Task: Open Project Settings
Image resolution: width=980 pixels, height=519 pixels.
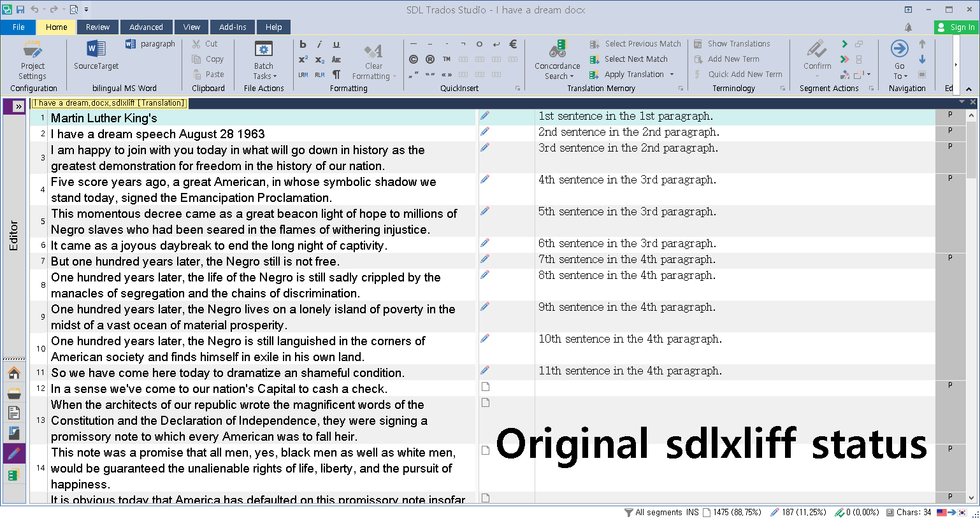Action: click(x=32, y=60)
